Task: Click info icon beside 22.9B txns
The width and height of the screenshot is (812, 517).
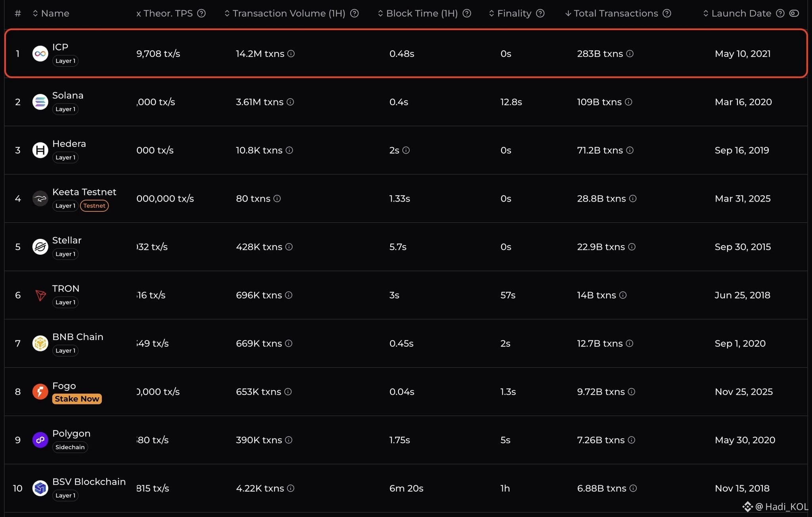Action: [x=632, y=247]
